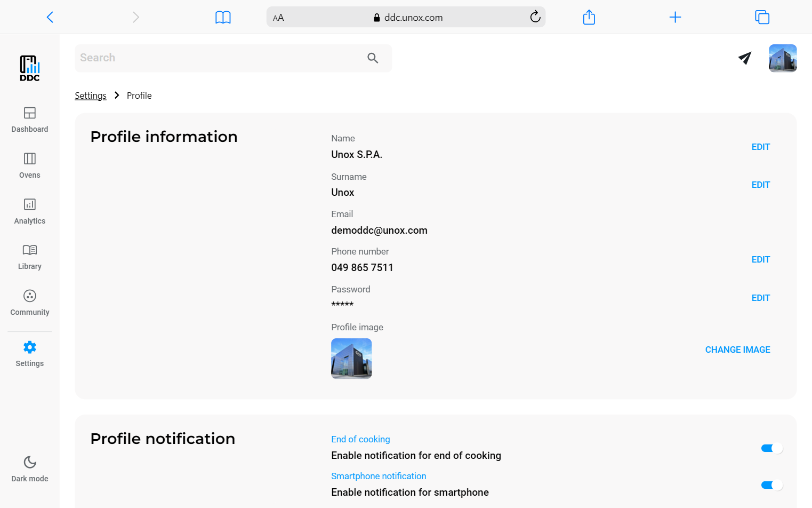The image size is (812, 508).
Task: Click the Search input field
Action: (x=213, y=58)
